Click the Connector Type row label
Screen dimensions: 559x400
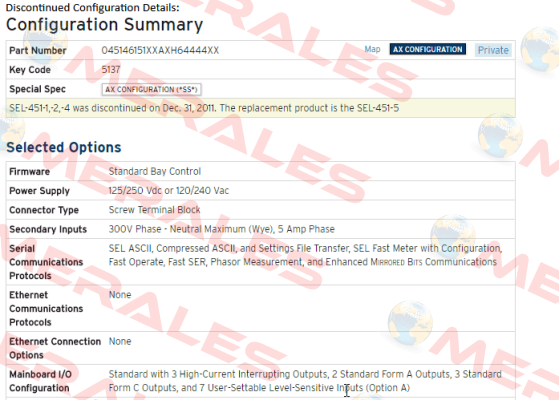tap(44, 210)
